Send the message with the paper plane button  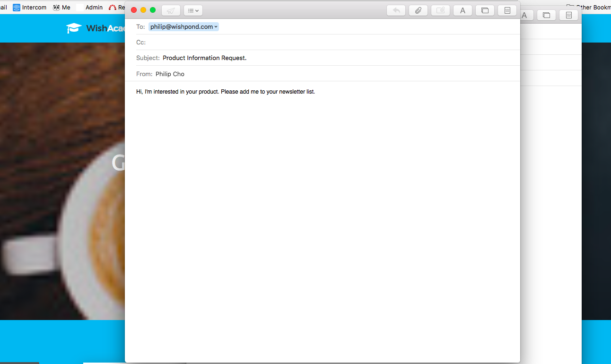pyautogui.click(x=171, y=10)
